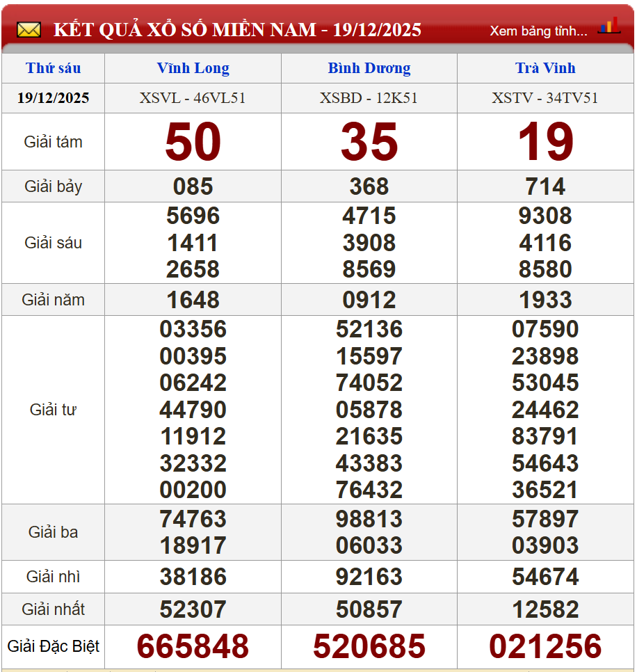The width and height of the screenshot is (637, 672).
Task: Open the Vĩnh Long province link
Action: pyautogui.click(x=193, y=68)
